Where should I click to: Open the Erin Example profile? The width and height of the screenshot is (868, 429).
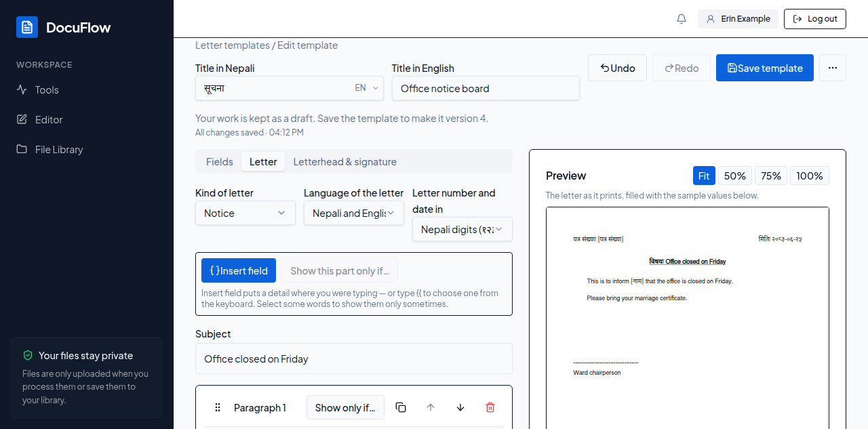[x=738, y=19]
